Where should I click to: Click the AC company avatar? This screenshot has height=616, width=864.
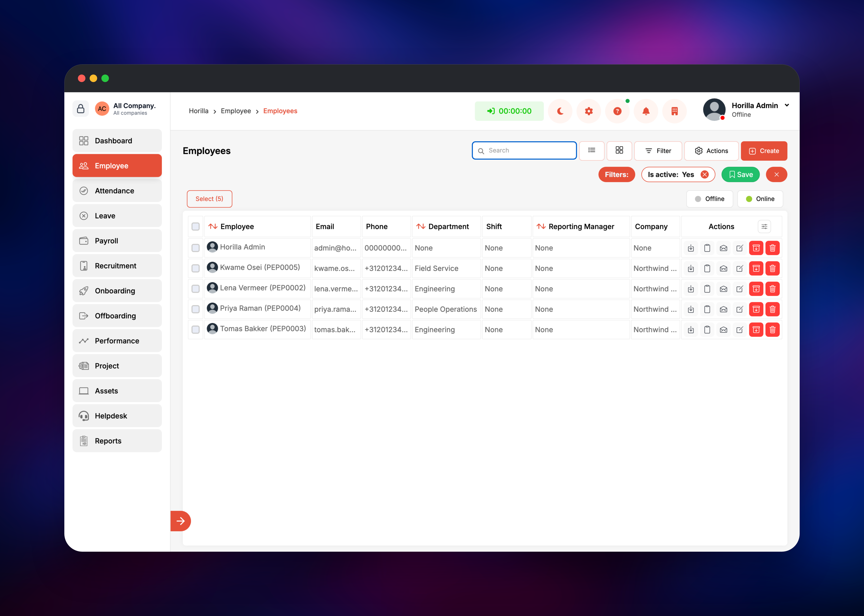[x=102, y=109]
